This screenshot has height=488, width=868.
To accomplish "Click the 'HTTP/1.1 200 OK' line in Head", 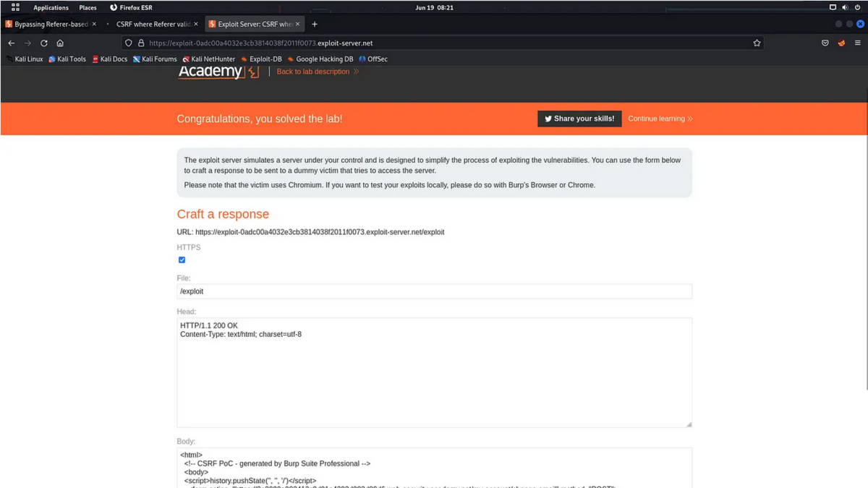I will tap(209, 326).
